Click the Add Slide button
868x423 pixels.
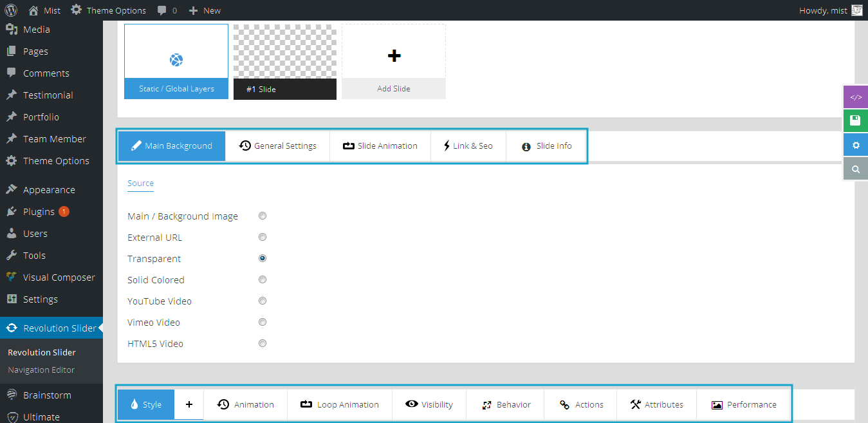[x=394, y=62]
